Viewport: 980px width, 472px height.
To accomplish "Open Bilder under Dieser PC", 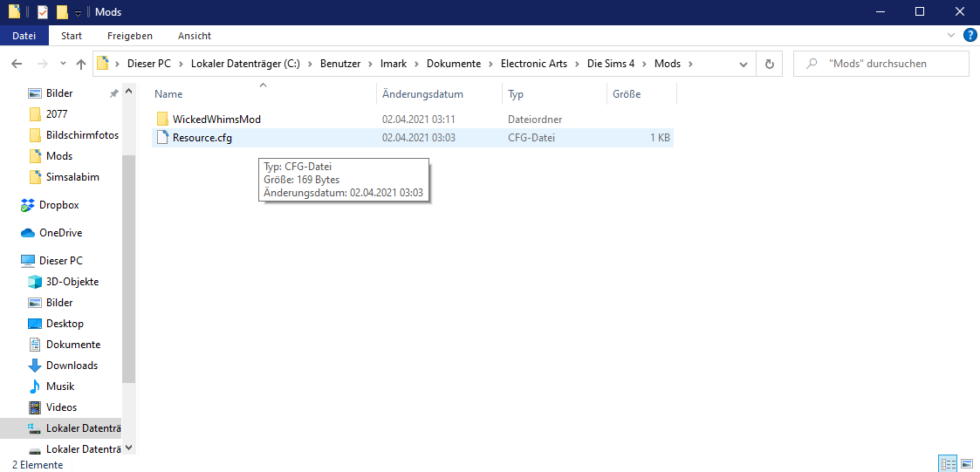I will click(x=59, y=303).
